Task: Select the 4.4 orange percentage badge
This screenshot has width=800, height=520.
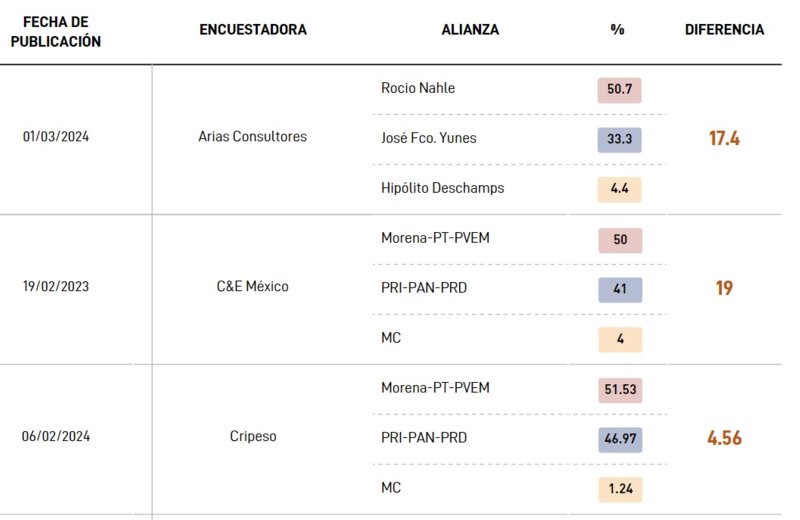Action: 619,189
